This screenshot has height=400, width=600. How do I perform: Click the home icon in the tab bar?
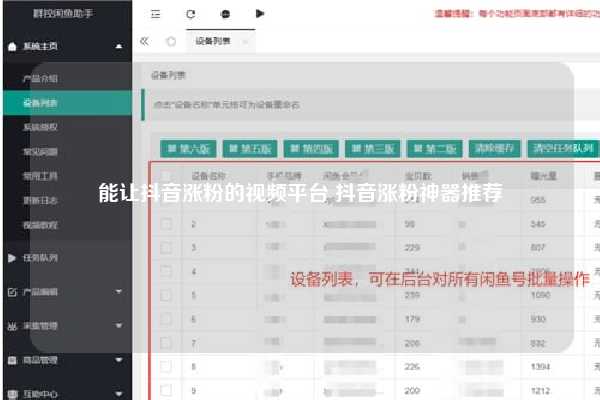(x=171, y=41)
